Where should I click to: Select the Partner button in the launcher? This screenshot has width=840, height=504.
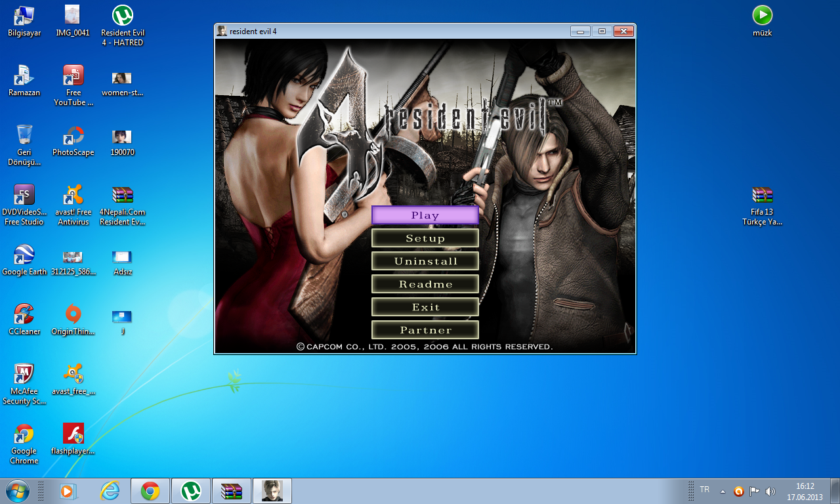(425, 330)
